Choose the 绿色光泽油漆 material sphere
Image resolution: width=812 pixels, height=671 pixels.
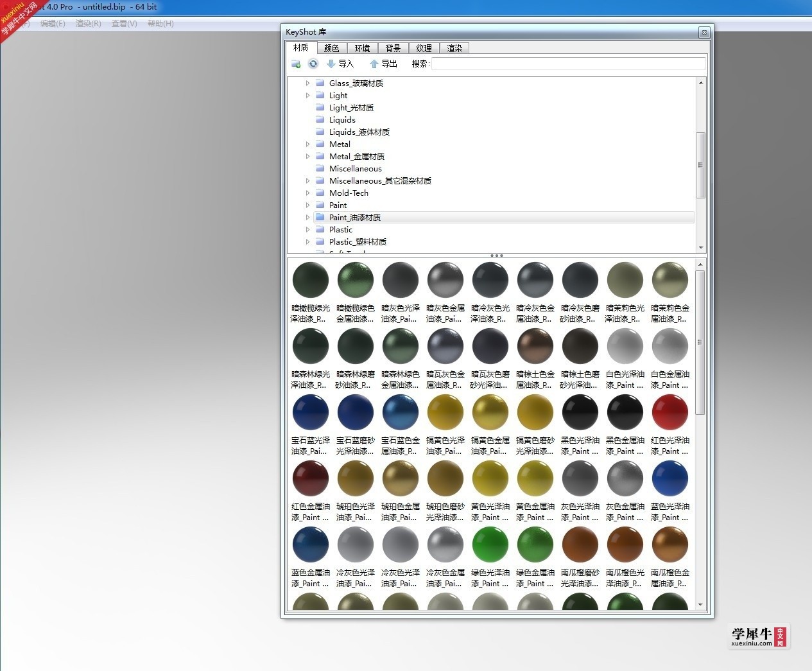tap(490, 545)
